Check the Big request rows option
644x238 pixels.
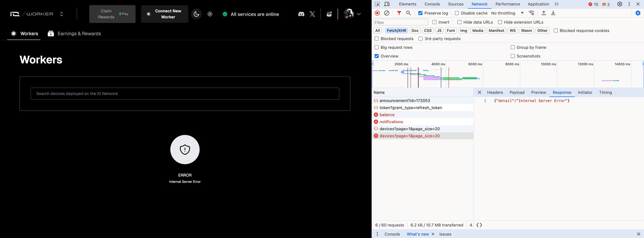pos(377,47)
